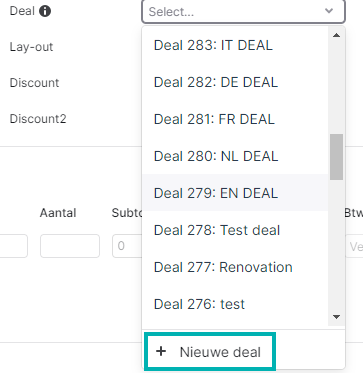
Task: Expand the Deal select dropdown chevron
Action: point(329,11)
